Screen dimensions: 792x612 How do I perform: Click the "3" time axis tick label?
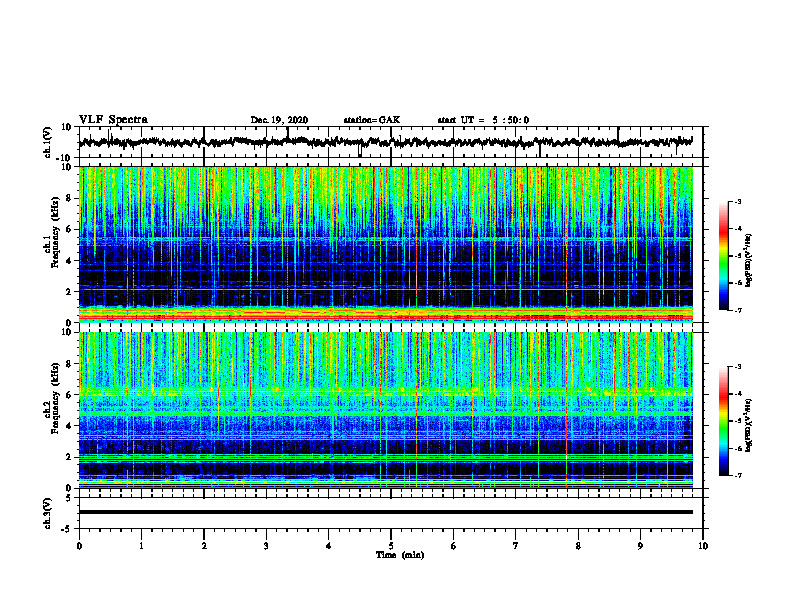pos(266,546)
